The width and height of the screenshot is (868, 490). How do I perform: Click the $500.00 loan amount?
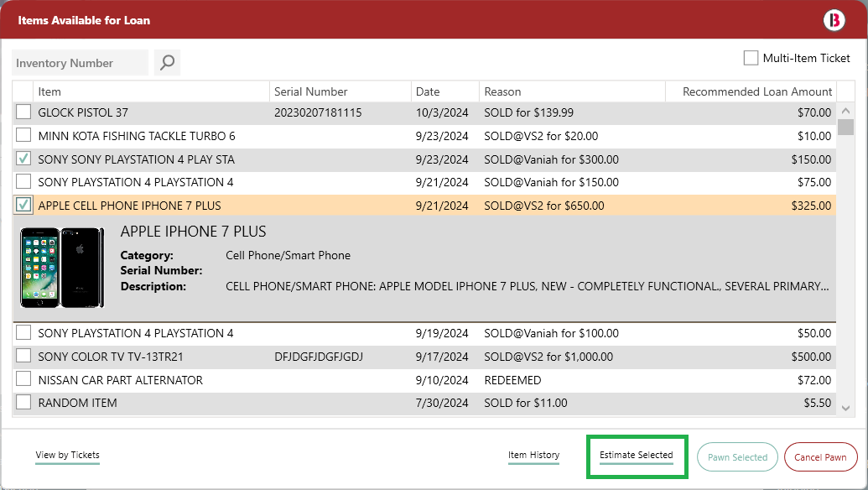click(x=811, y=357)
